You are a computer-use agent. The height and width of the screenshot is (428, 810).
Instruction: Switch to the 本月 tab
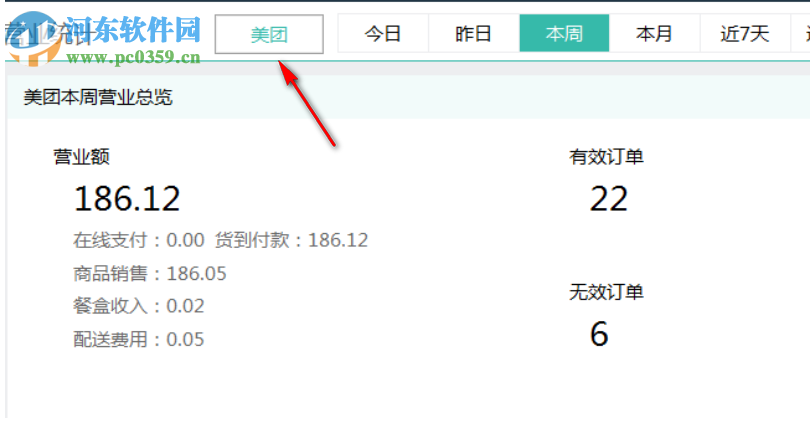pos(655,34)
